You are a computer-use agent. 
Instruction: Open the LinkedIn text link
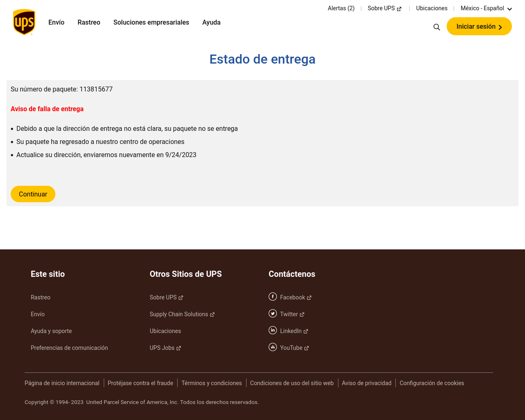pyautogui.click(x=291, y=331)
